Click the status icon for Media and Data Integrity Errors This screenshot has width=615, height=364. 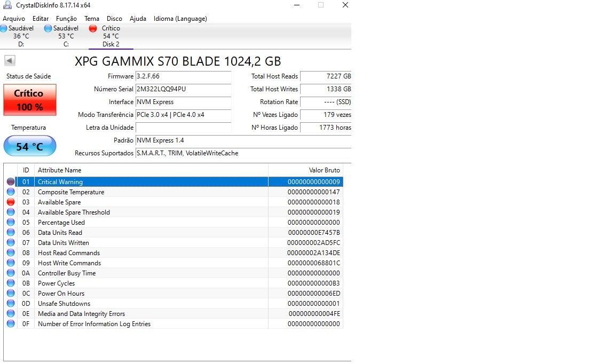pos(11,314)
